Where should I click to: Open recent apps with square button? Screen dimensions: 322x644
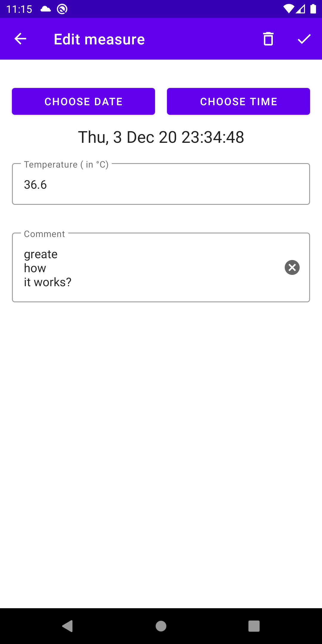click(x=254, y=626)
